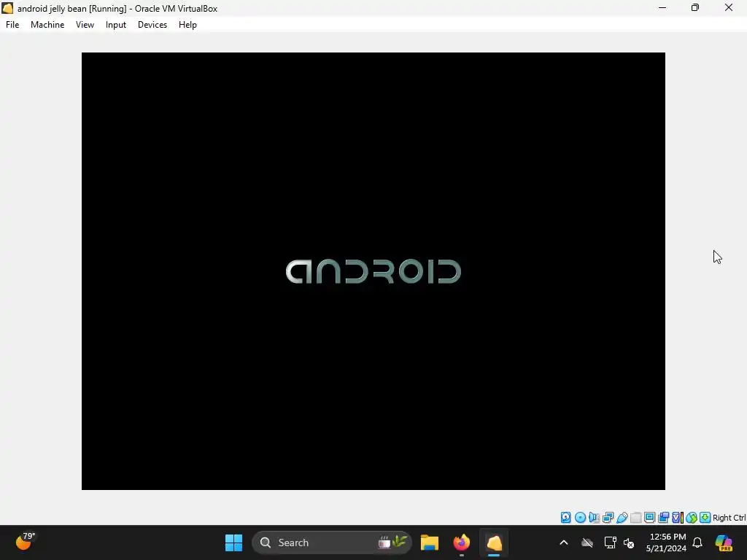The width and height of the screenshot is (747, 560).
Task: Click the OneDrive cloud tray icon
Action: pos(587,542)
